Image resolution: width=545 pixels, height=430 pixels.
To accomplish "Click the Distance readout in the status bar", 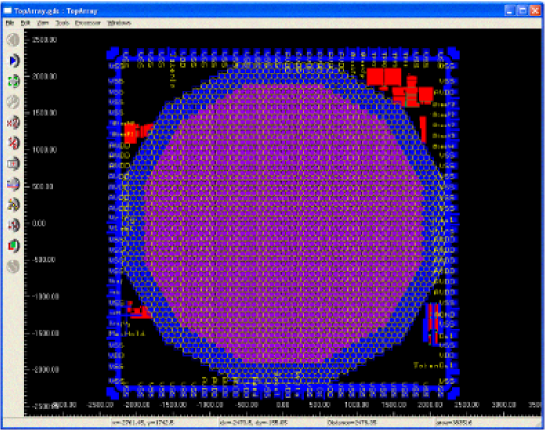I will click(352, 422).
